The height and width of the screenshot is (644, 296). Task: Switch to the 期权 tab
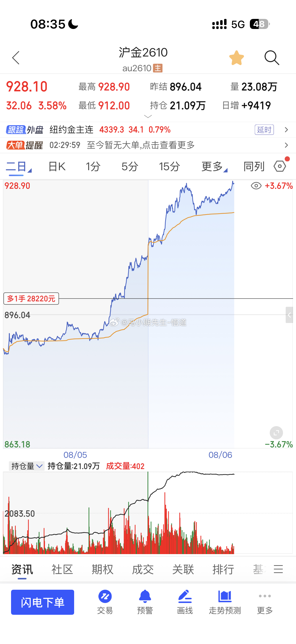[x=102, y=569]
